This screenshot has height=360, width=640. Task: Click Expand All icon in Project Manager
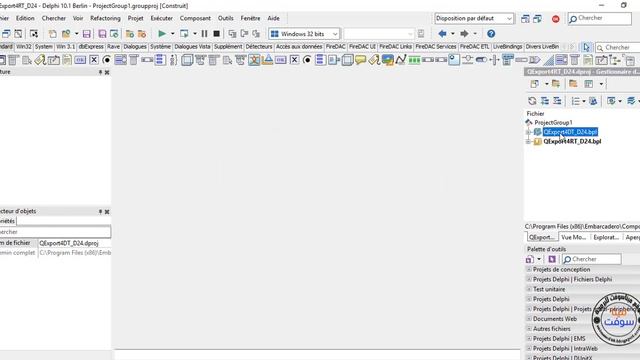tap(544, 101)
